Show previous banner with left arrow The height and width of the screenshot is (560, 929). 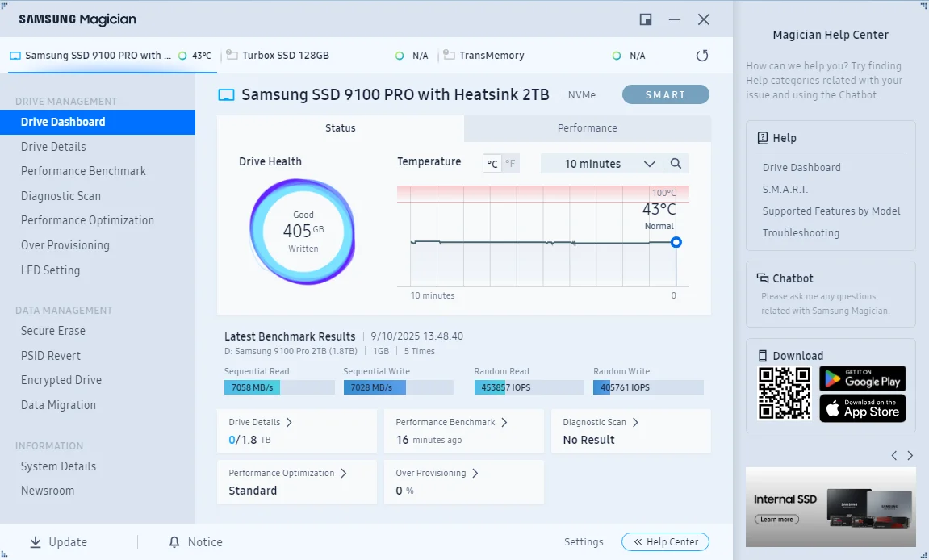(894, 456)
